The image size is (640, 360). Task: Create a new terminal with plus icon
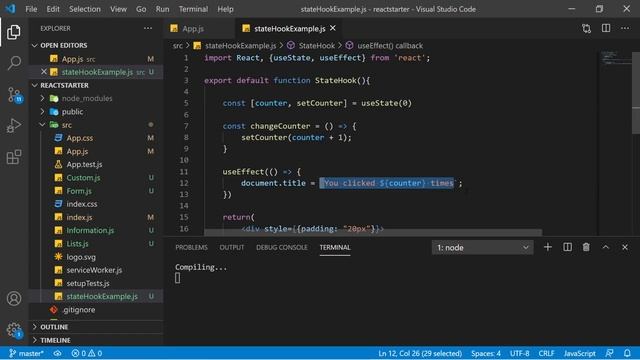click(548, 247)
